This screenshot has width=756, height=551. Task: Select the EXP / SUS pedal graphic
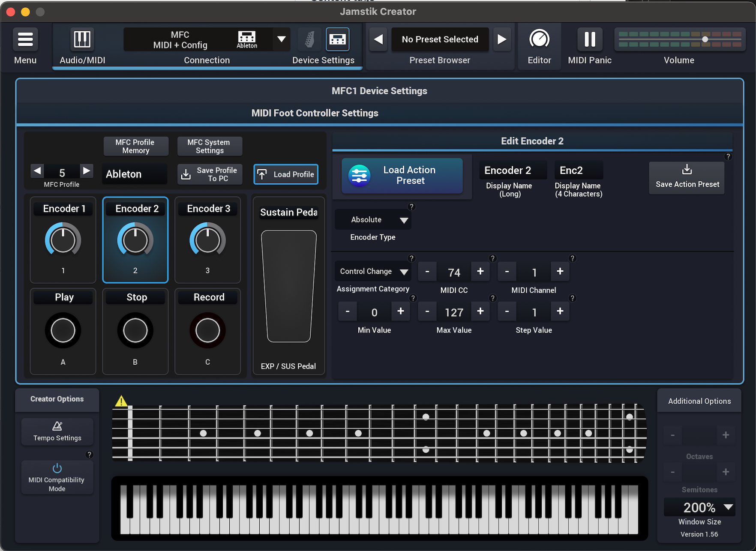pyautogui.click(x=289, y=286)
